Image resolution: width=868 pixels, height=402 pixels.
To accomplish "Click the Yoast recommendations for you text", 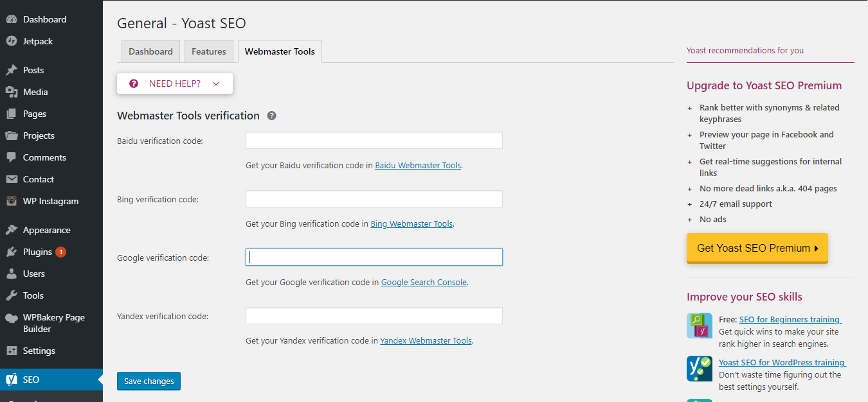I will (745, 50).
